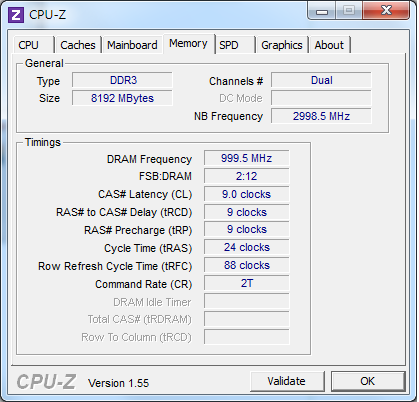Screen dimensions: 419x402
Task: Click the empty Row To Column field
Action: pos(247,337)
